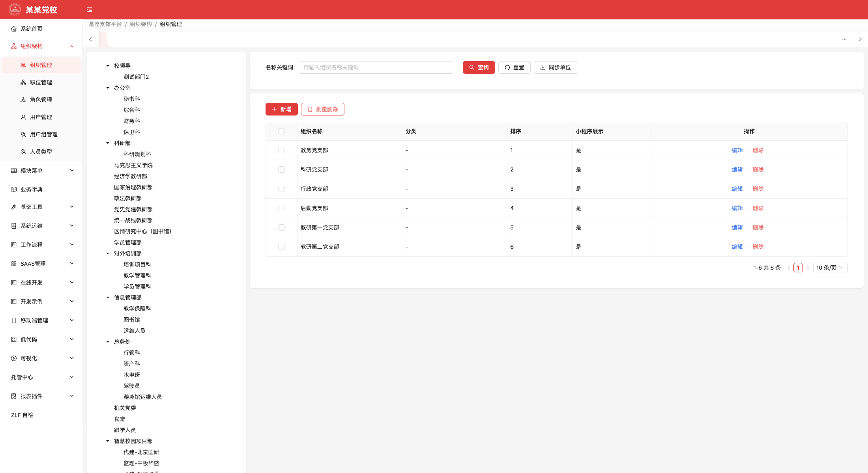Open 系统首页 home icon in sidebar
This screenshot has width=868, height=473.
click(x=14, y=29)
